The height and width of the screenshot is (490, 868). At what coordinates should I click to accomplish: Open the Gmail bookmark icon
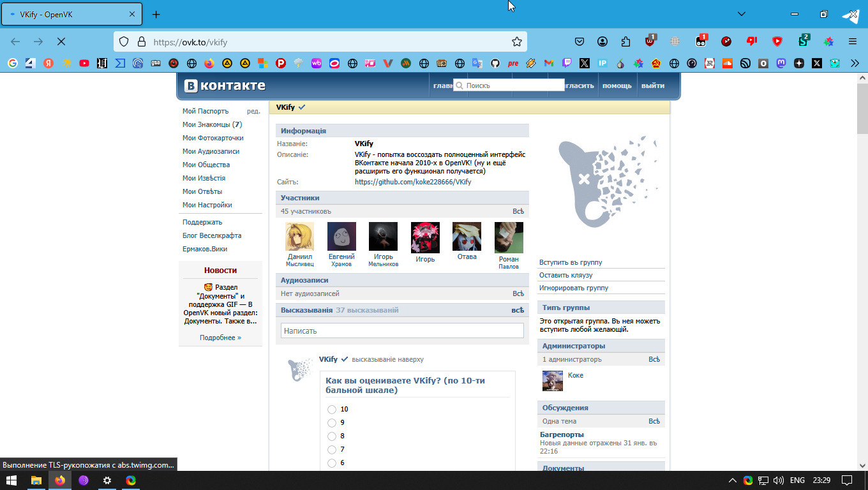point(548,63)
